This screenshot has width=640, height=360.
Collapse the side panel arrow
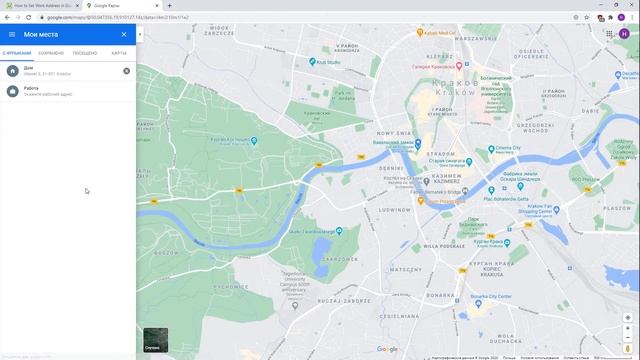[x=140, y=34]
